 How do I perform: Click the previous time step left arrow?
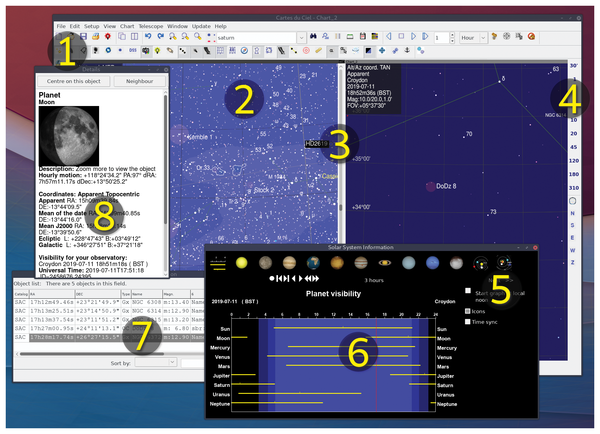click(x=389, y=36)
